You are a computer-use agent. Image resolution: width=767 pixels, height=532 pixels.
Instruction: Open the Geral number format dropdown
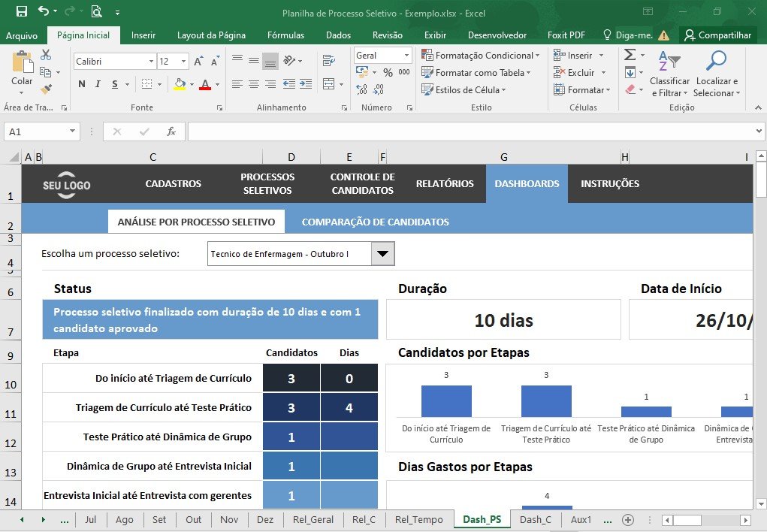pos(406,56)
